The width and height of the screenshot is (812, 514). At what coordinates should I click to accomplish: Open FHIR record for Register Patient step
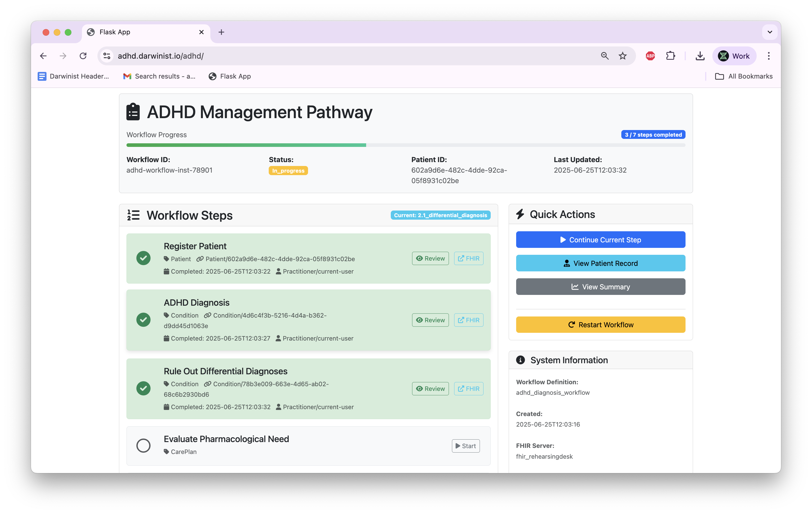(x=468, y=258)
